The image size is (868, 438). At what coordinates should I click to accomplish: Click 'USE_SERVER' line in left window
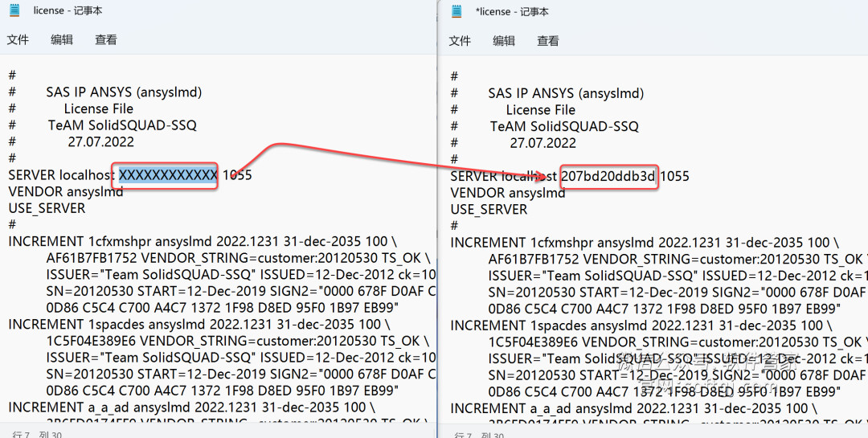click(47, 209)
